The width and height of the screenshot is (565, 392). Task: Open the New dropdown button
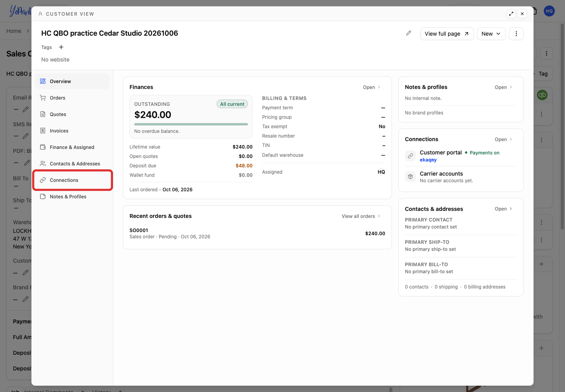tap(491, 34)
